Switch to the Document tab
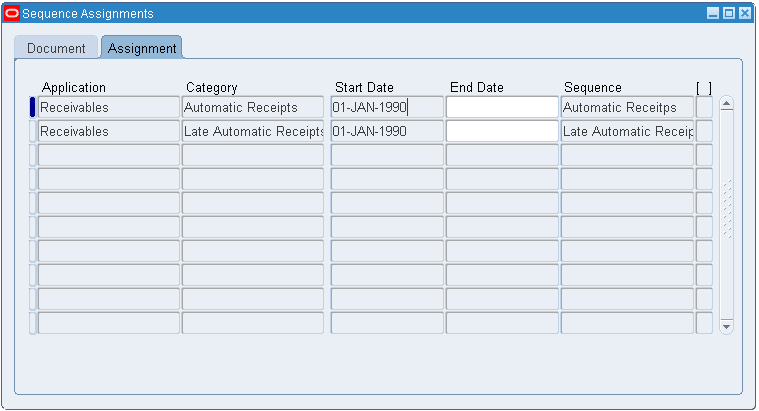 point(56,48)
